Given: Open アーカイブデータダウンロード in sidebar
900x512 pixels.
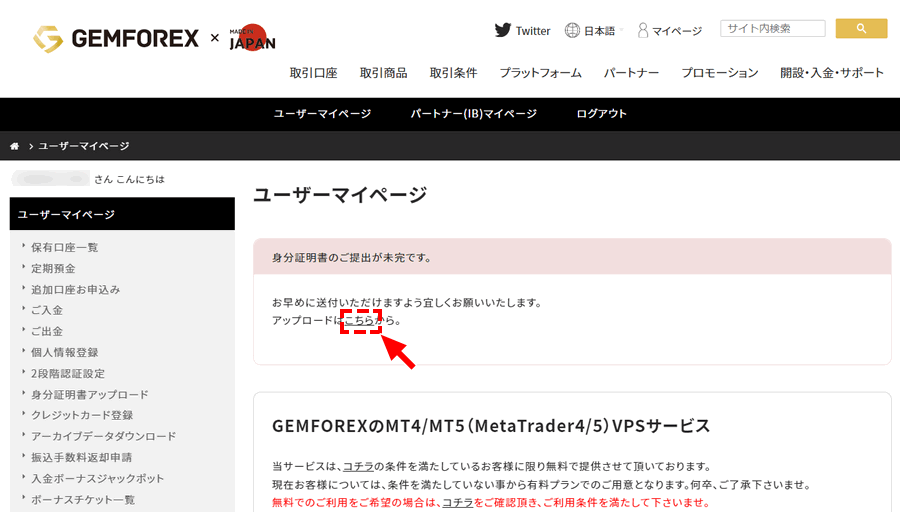Looking at the screenshot, I should pos(103,437).
